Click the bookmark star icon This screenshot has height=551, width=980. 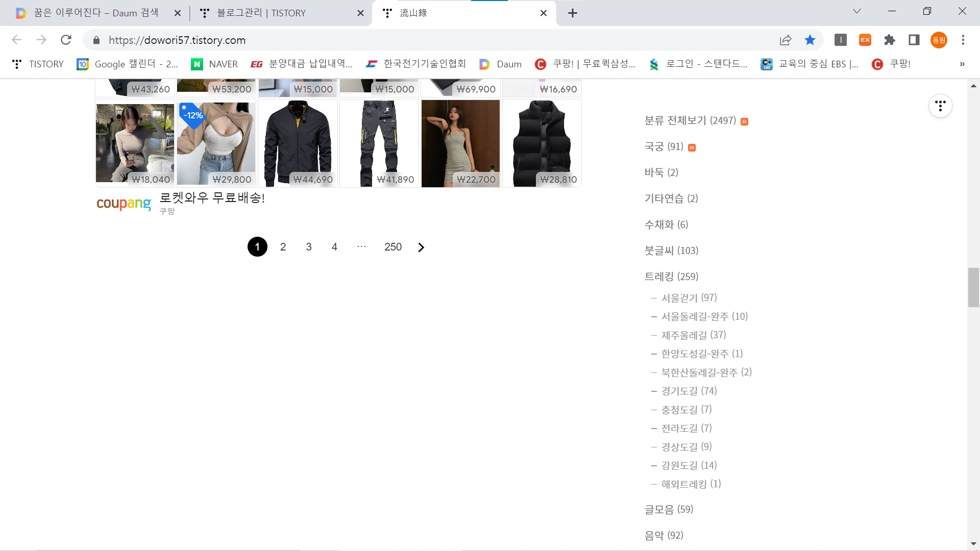click(810, 40)
